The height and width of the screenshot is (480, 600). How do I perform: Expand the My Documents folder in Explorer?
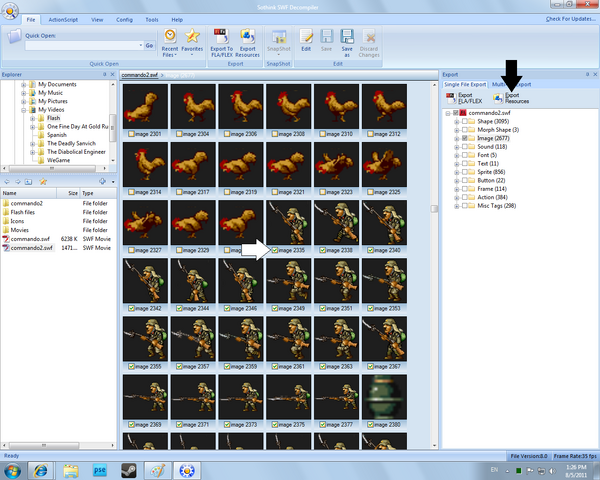click(24, 85)
